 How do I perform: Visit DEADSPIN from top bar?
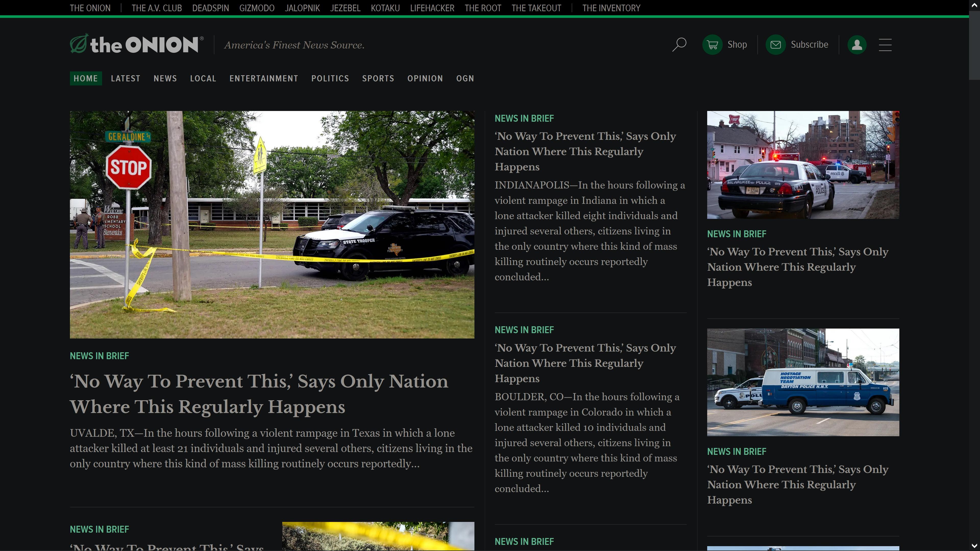210,8
